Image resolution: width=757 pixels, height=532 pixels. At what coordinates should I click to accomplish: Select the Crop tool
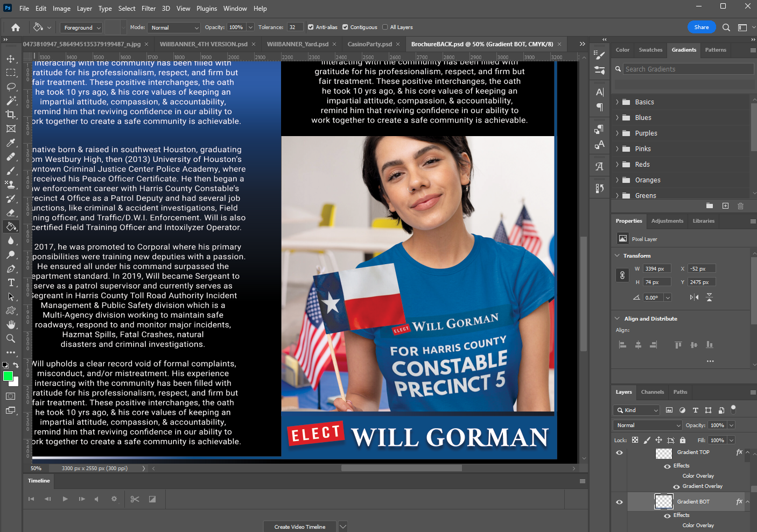[11, 115]
